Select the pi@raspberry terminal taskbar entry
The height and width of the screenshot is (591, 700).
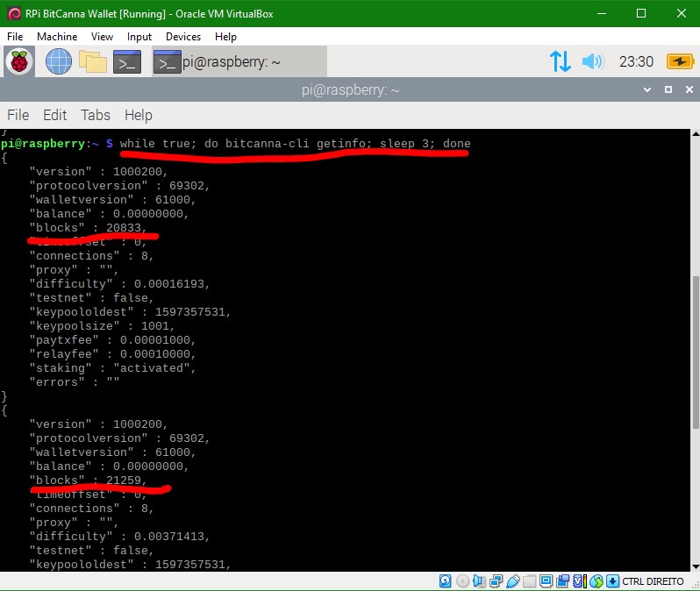(239, 61)
